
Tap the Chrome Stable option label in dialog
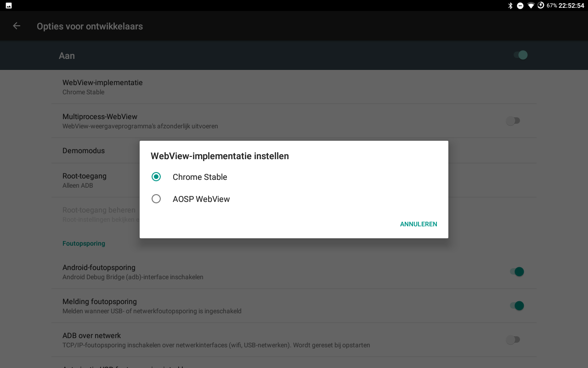point(200,177)
